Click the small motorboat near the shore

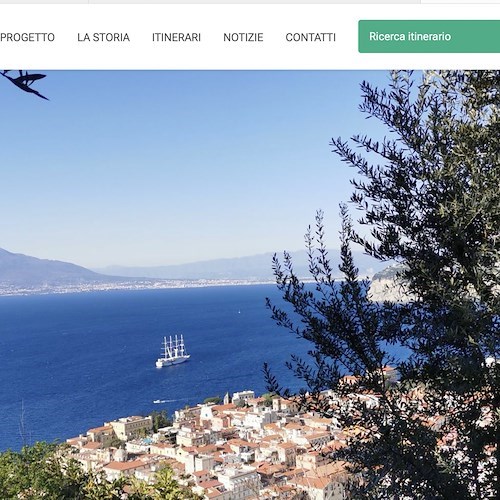point(157,401)
